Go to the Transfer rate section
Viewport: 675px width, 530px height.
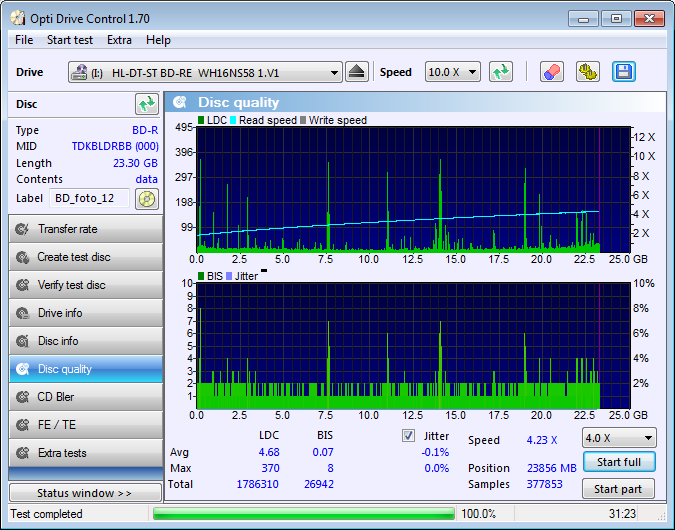[x=86, y=229]
